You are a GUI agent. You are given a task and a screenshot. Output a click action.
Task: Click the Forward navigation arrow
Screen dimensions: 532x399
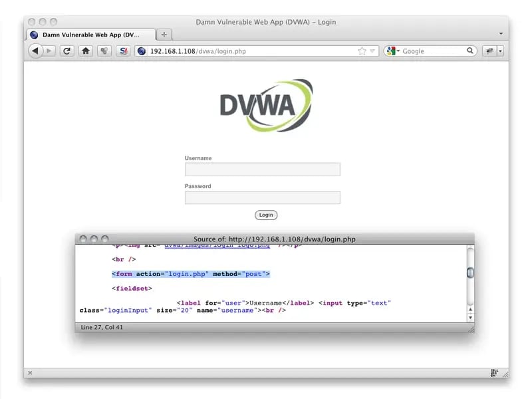coord(49,51)
